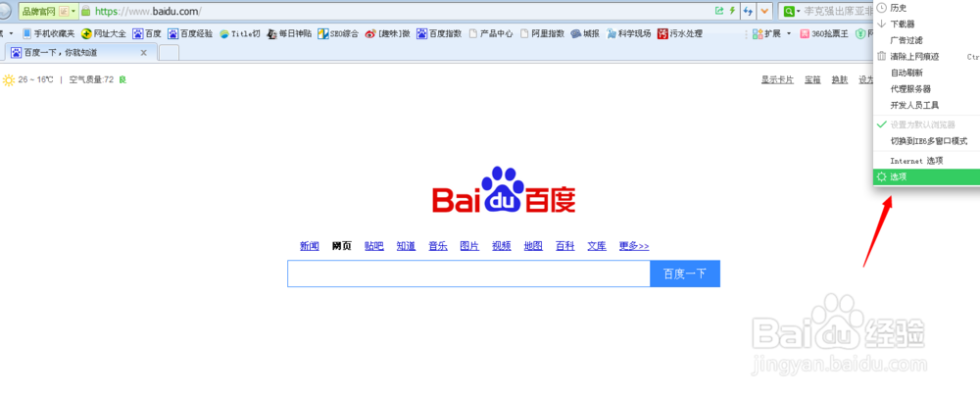This screenshot has width=980, height=398.
Task: Open the 新闻 link
Action: (x=310, y=246)
